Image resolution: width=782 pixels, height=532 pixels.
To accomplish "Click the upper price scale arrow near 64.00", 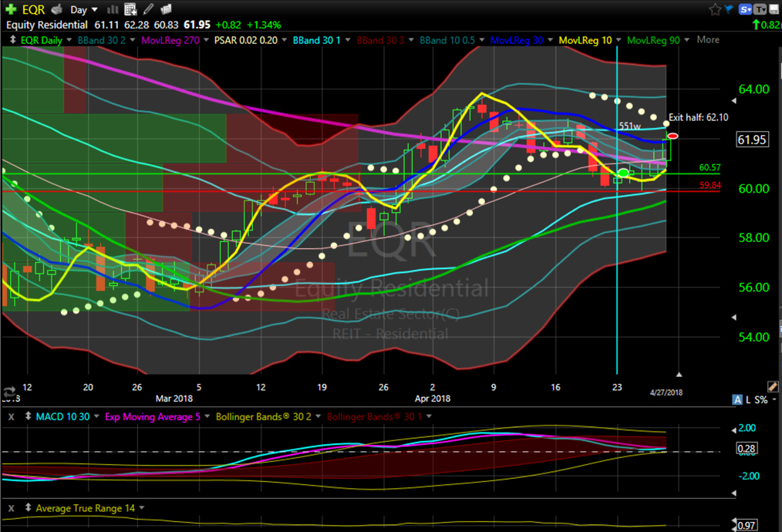I will pos(733,101).
